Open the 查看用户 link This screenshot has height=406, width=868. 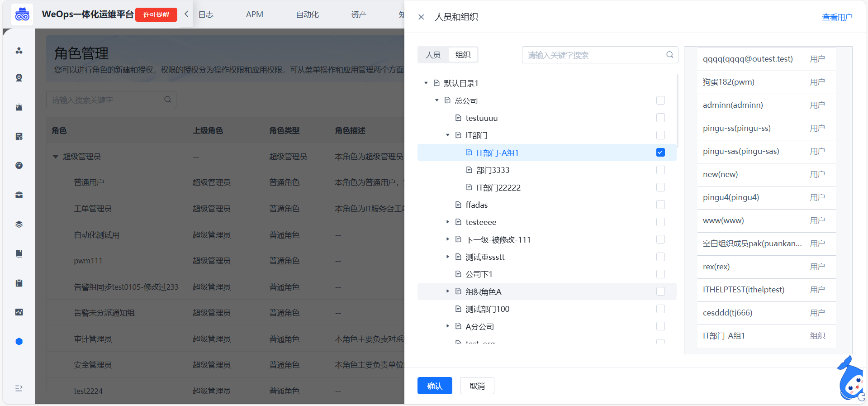click(x=837, y=17)
